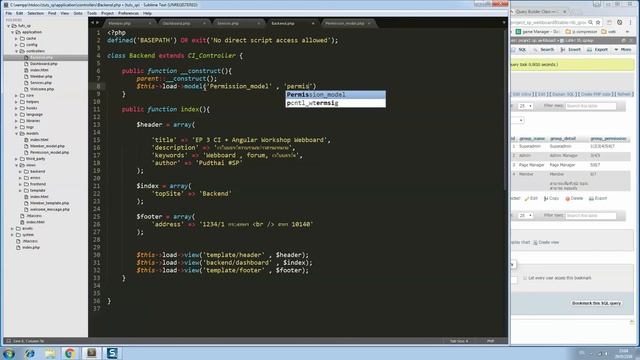Screen dimensions: 640x360
Task: Open the Goto menu
Action: pos(78,13)
